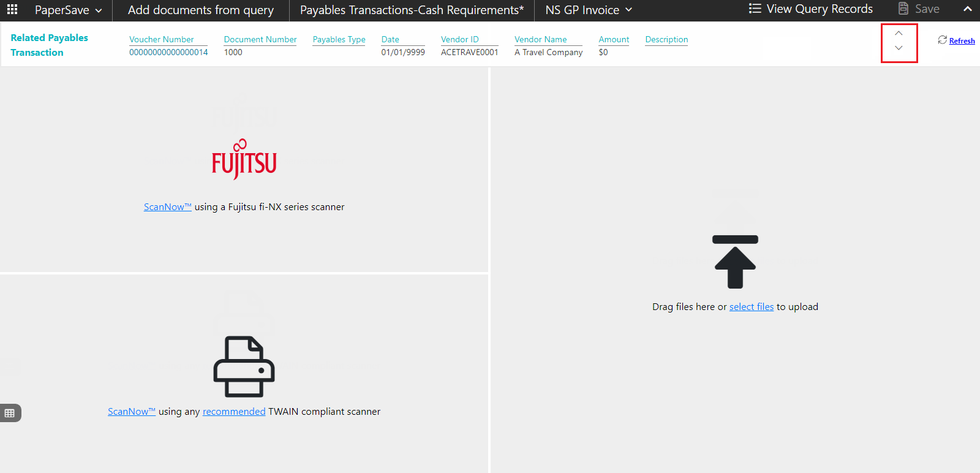The image size is (980, 473).
Task: Click the Fujitsu logo
Action: pyautogui.click(x=244, y=160)
